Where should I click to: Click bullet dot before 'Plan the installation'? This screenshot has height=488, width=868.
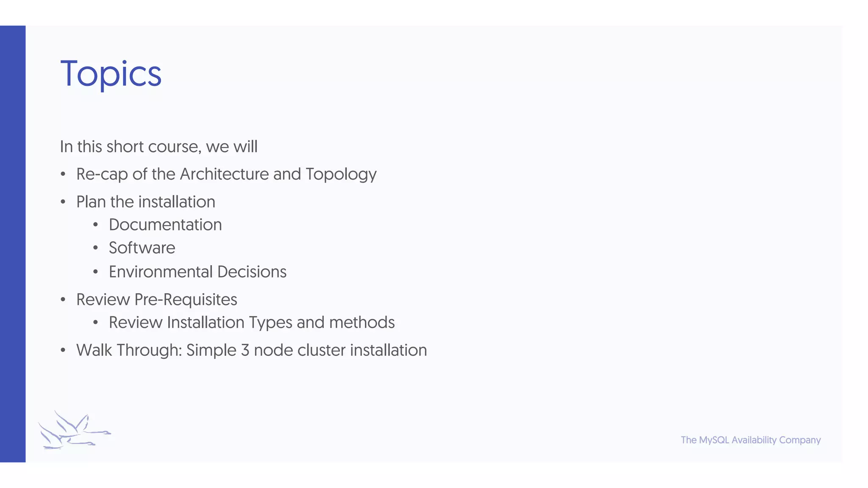[x=63, y=202]
